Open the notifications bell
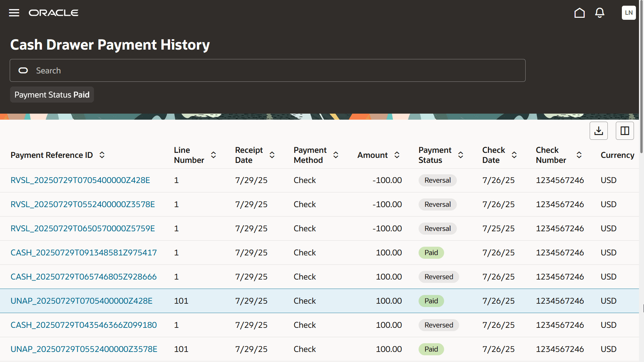The height and width of the screenshot is (362, 644). [599, 13]
